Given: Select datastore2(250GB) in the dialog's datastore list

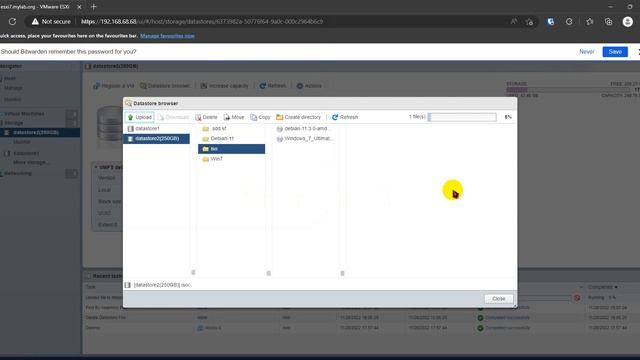Looking at the screenshot, I should pos(156,139).
